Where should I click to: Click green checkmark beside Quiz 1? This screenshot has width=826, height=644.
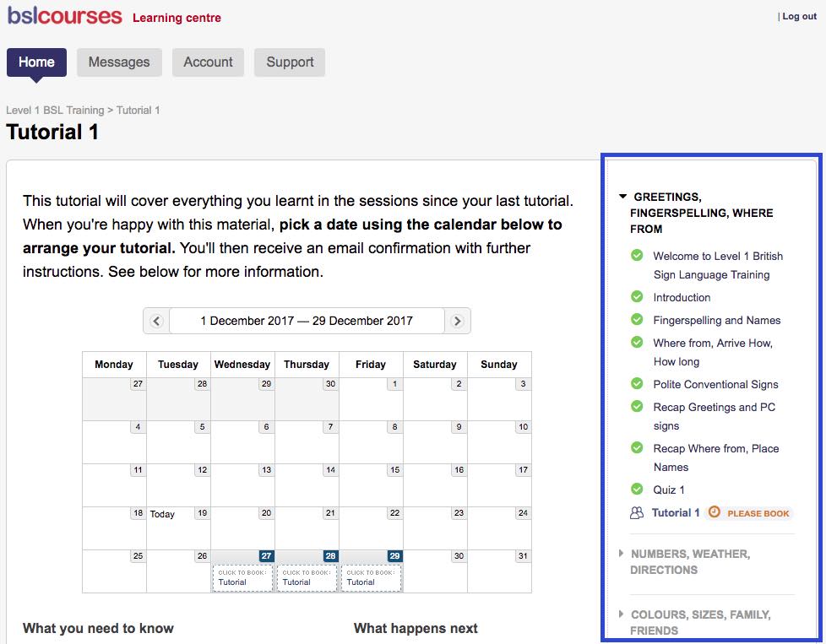coord(637,490)
